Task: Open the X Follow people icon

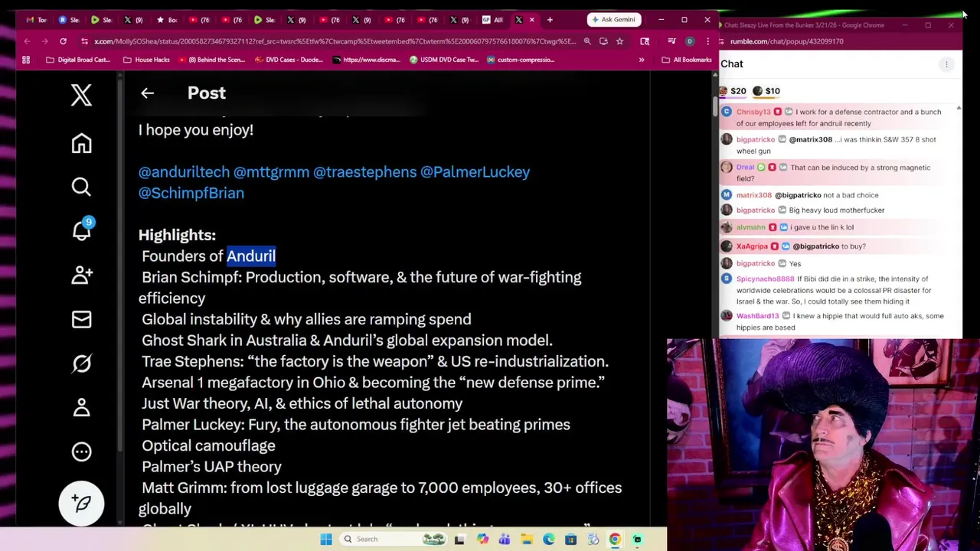Action: click(x=81, y=275)
